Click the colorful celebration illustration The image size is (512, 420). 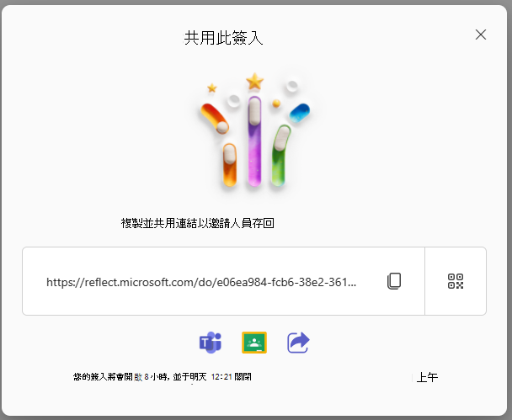(x=254, y=130)
